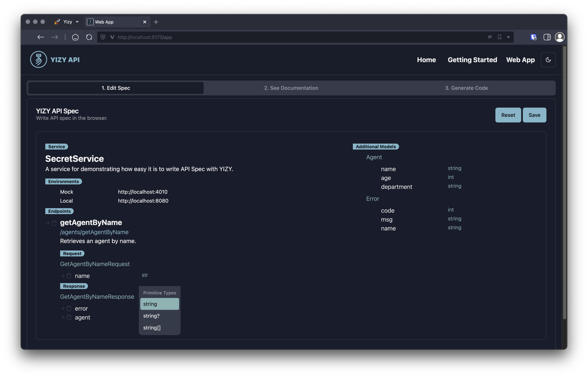Click http://localhost:4010 URL value
588x377 pixels.
tap(143, 192)
